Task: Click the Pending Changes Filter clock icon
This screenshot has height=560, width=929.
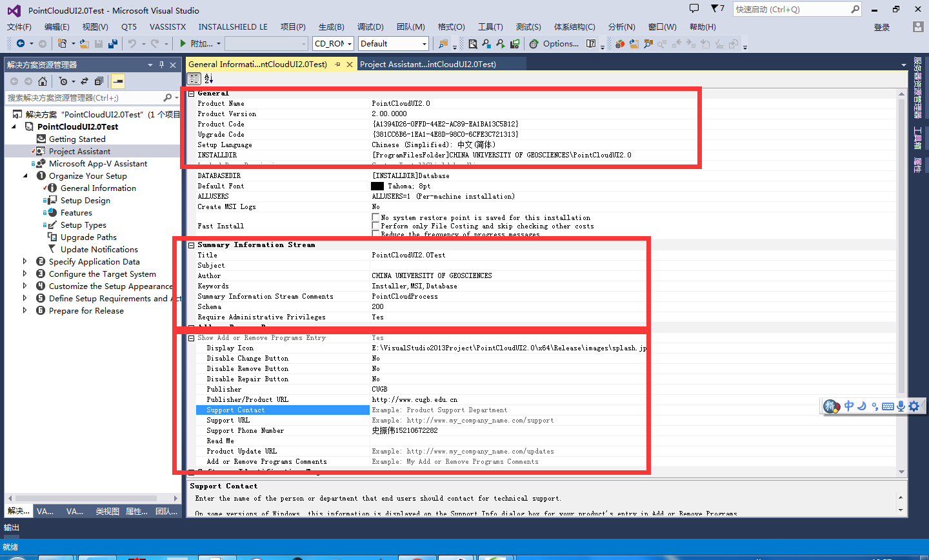Action: click(63, 81)
